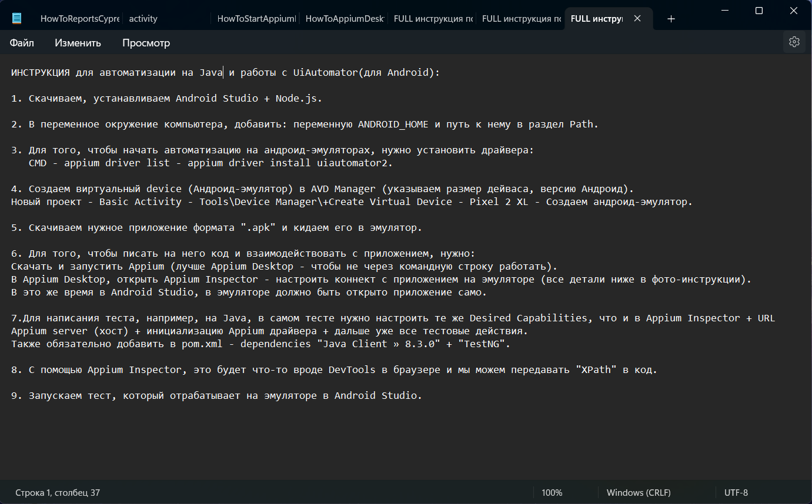Click the UTF-8 encoding indicator
812x504 pixels.
tap(736, 493)
